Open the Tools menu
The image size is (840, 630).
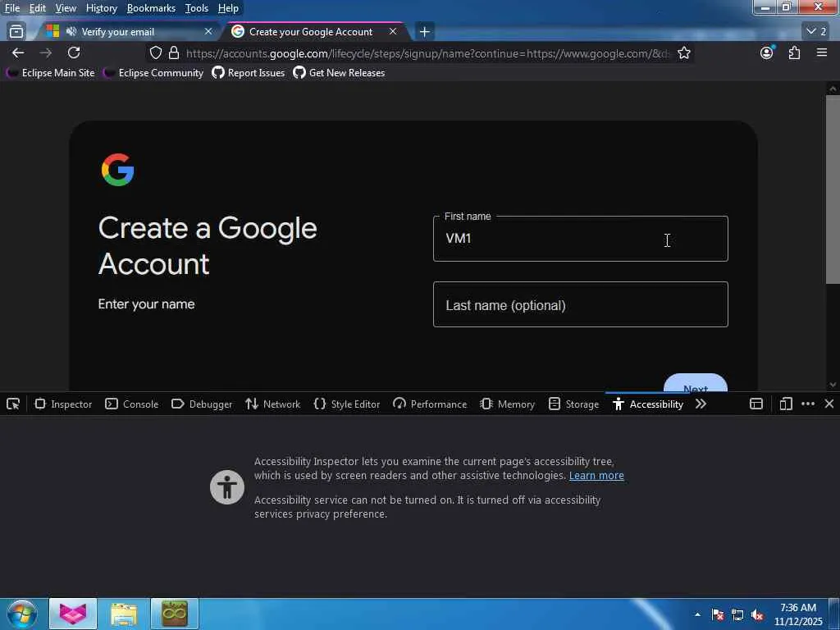pos(197,8)
